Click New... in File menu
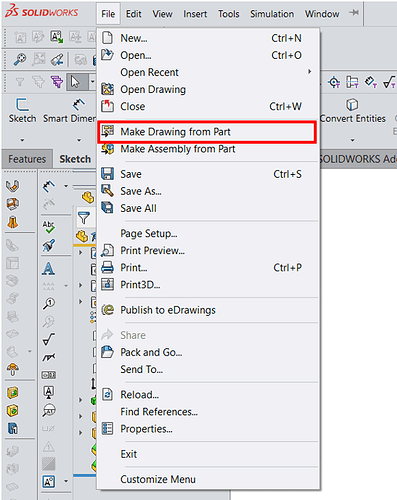Viewport: 397px width, 500px height. [207, 38]
